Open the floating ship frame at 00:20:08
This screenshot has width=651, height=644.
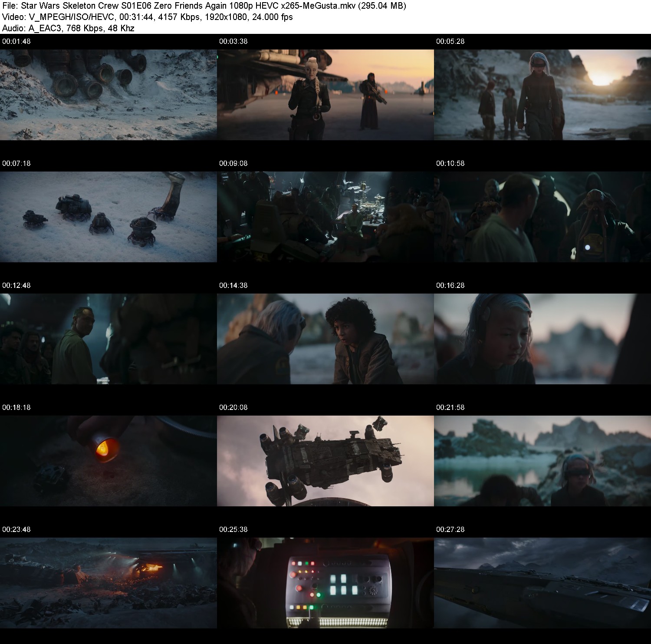[325, 461]
